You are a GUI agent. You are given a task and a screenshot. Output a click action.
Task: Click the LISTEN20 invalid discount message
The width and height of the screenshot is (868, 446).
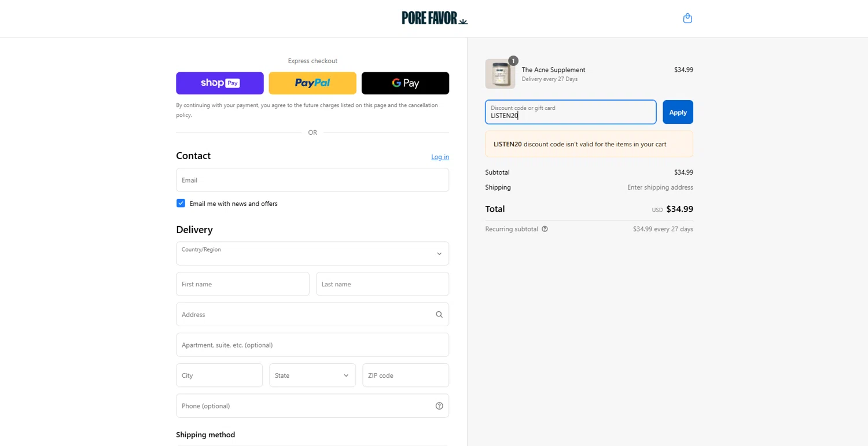(589, 144)
